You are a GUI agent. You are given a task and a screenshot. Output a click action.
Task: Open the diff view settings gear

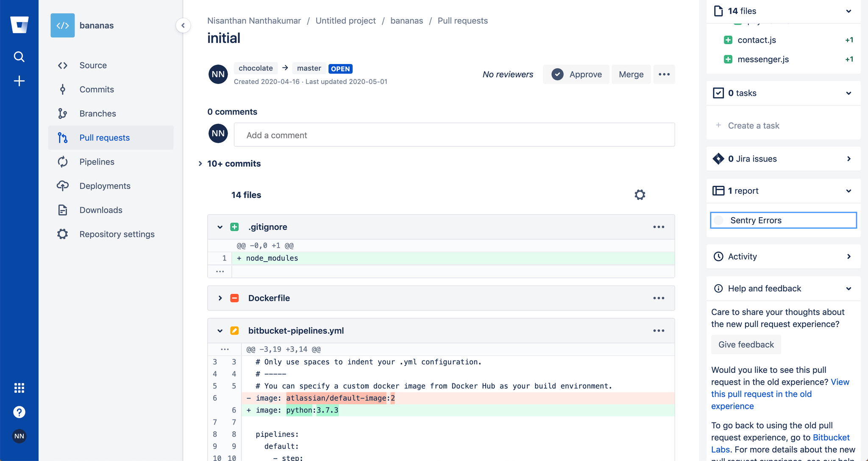point(640,195)
